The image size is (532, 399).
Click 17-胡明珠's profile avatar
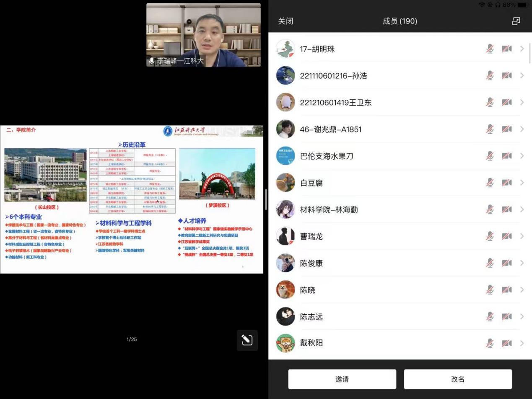(x=285, y=49)
